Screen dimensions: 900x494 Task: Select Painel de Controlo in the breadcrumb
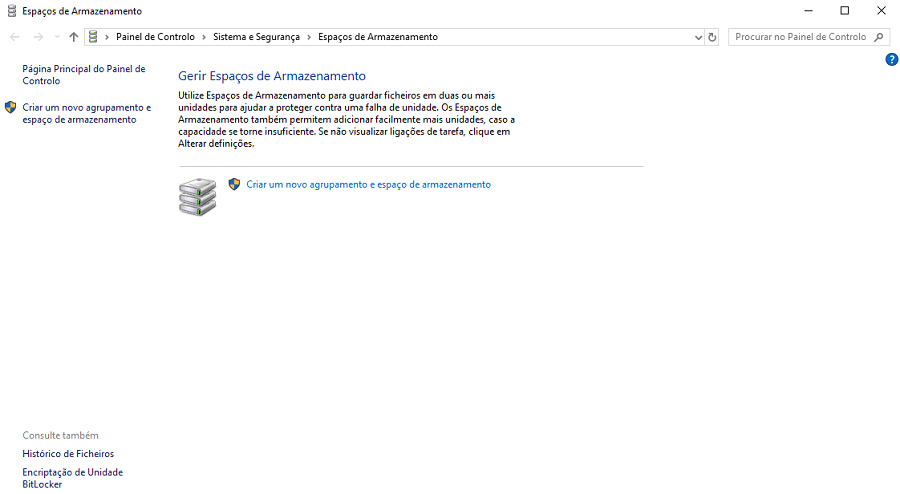click(156, 37)
